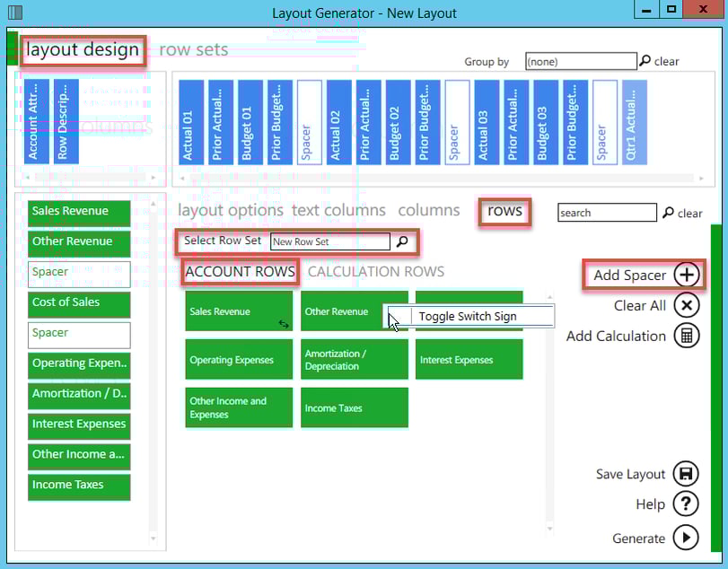The height and width of the screenshot is (569, 728).
Task: Open Add Calculation via the calculator icon
Action: pyautogui.click(x=685, y=336)
